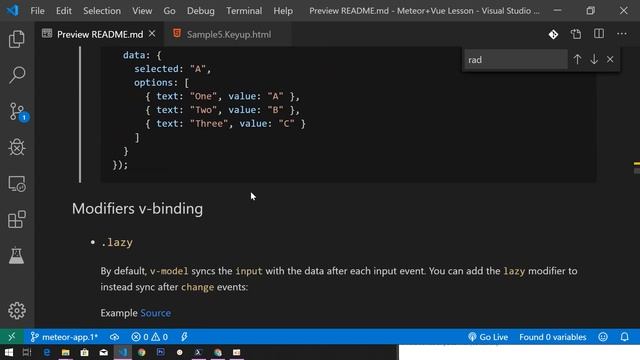Viewport: 640px width, 360px height.
Task: Open the Extensions view
Action: [17, 220]
